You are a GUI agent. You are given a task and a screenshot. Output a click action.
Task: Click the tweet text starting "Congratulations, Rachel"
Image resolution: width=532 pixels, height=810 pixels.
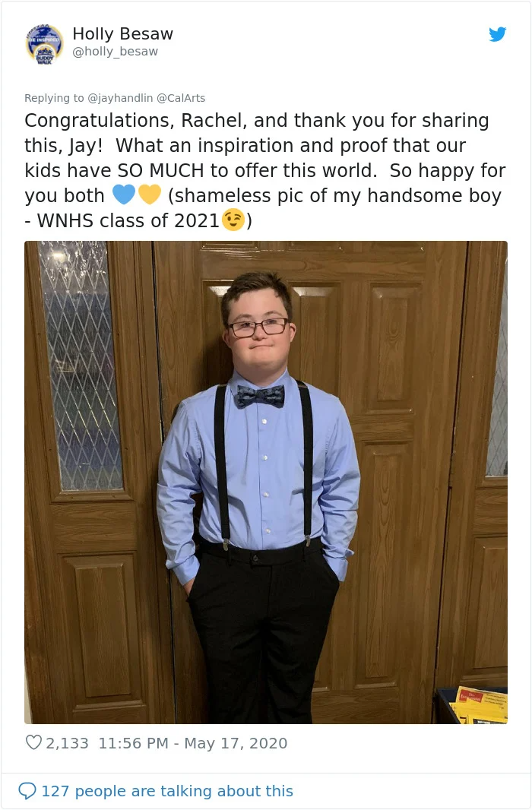[x=265, y=170]
